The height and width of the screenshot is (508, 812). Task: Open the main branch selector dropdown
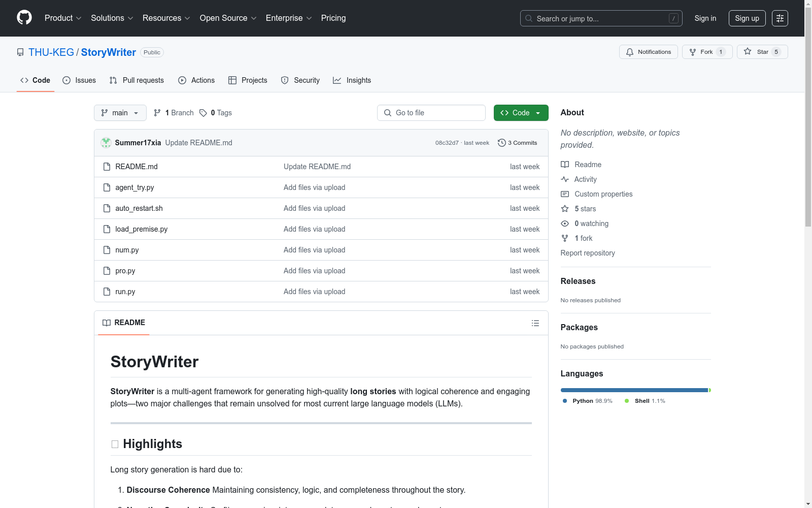coord(120,113)
